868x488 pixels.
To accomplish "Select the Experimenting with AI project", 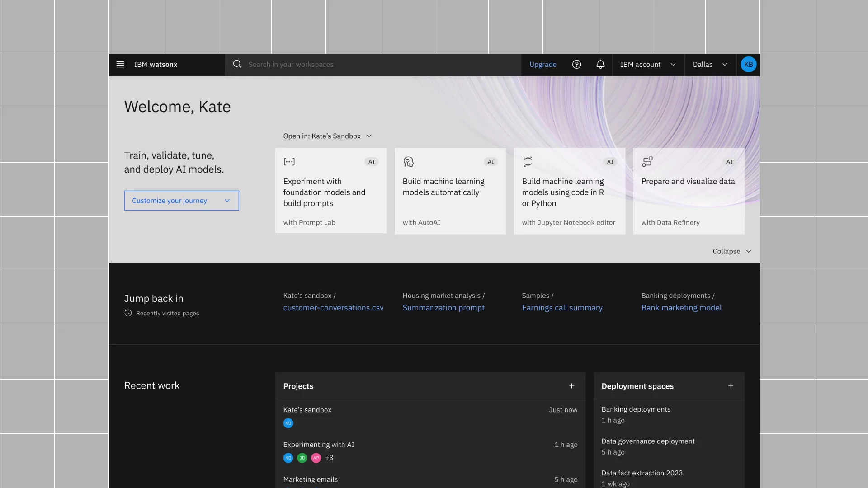I will click(x=318, y=445).
